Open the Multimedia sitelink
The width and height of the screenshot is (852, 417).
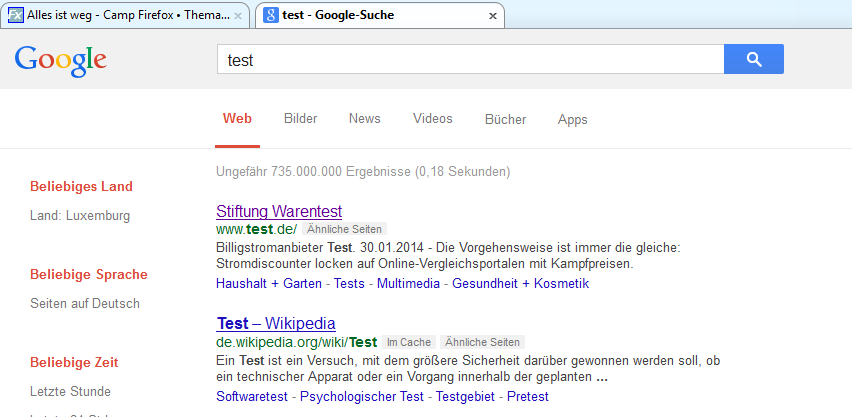coord(408,283)
